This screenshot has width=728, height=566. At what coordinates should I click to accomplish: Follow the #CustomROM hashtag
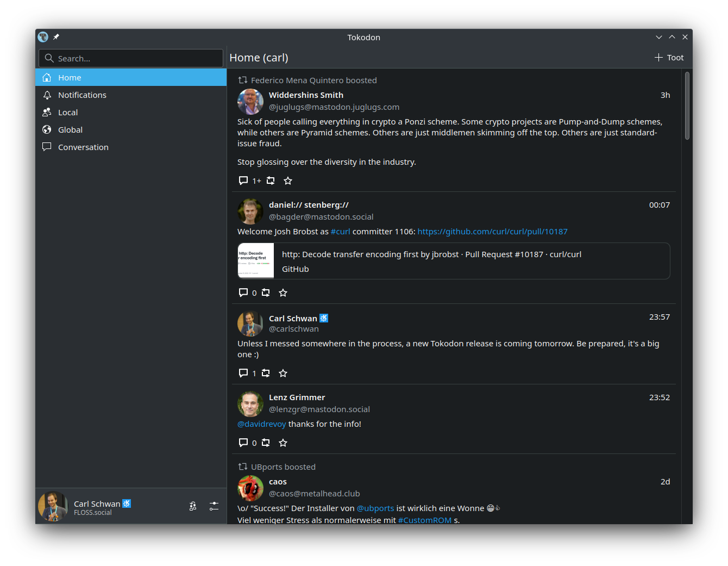[425, 520]
